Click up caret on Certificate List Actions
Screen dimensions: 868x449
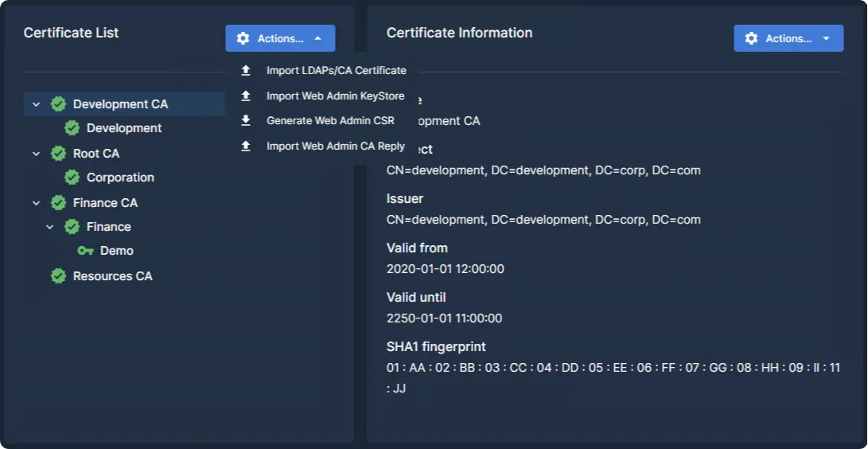[317, 39]
